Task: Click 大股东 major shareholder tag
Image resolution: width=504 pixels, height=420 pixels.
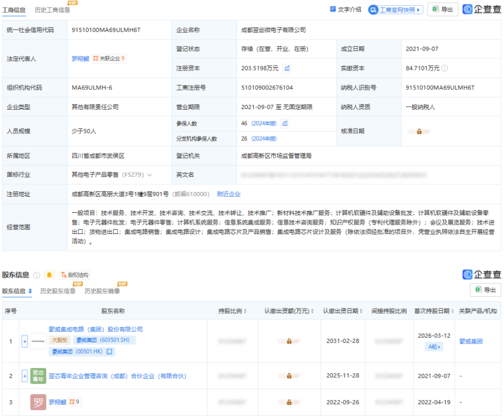Action: tap(60, 340)
